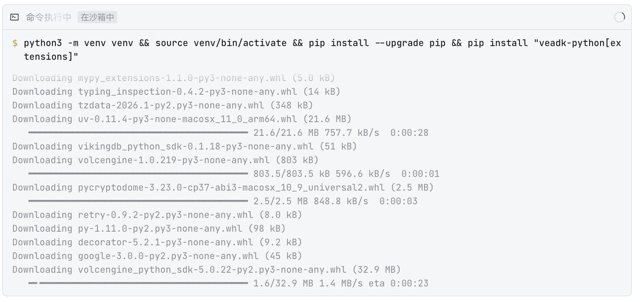The width and height of the screenshot is (644, 302).
Task: Select the uv-0.11.4 macosx wheel line
Action: click(x=182, y=119)
